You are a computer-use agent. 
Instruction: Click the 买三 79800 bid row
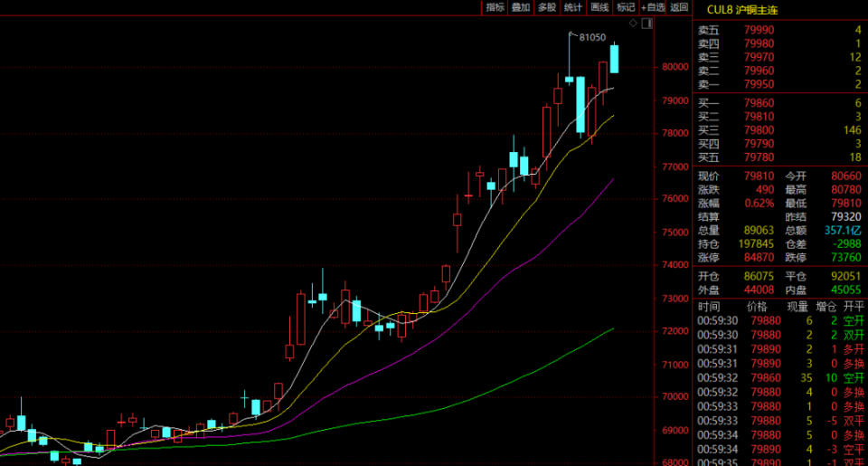coord(779,130)
